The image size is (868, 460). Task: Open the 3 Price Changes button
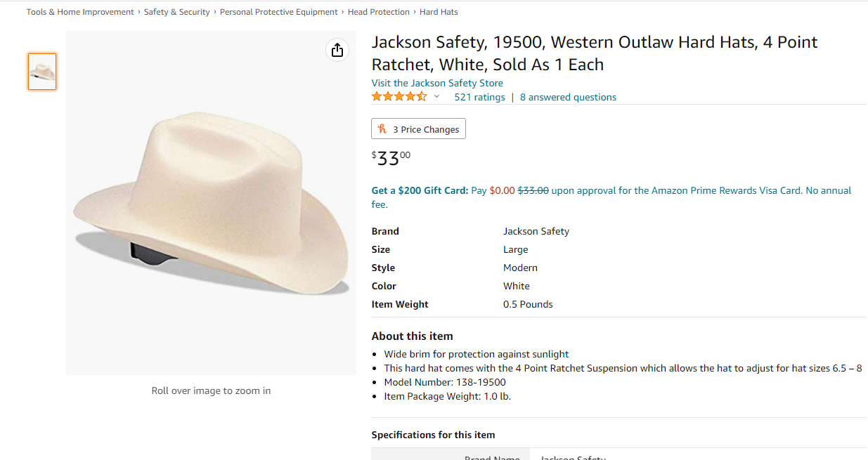(x=418, y=129)
